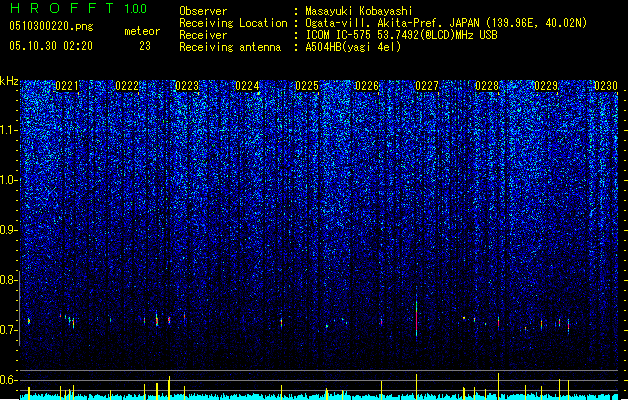Click the 1.0 frequency axis label
This screenshot has width=629, height=400.
(x=9, y=180)
